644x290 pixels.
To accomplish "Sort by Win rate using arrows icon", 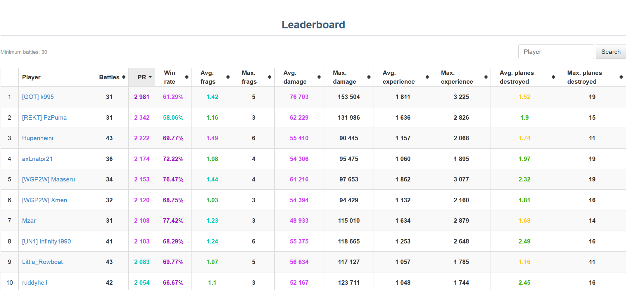I will point(187,77).
